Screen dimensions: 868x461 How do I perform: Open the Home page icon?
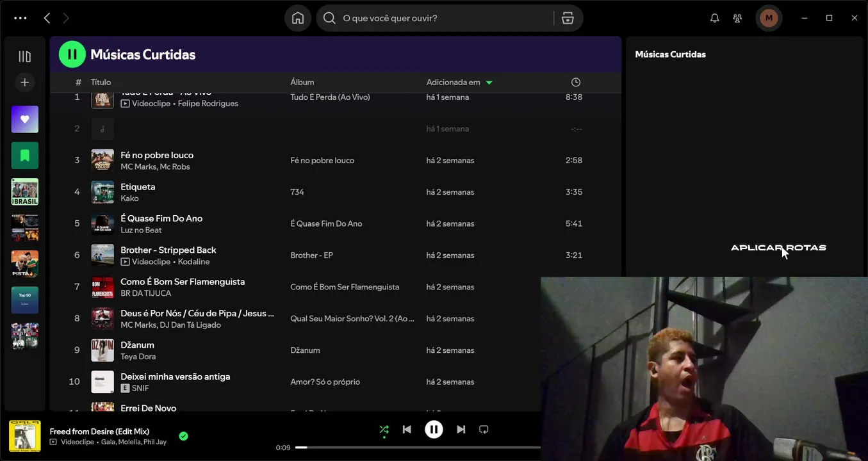click(298, 18)
